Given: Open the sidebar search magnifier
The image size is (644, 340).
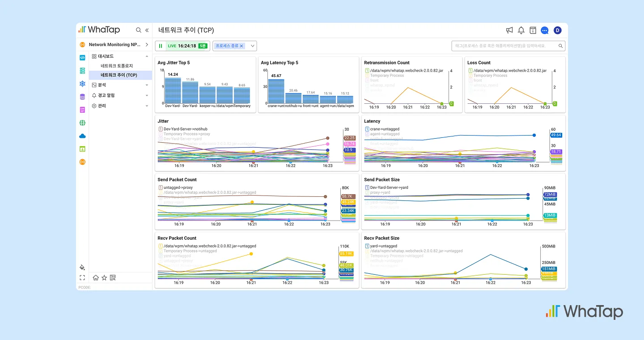Looking at the screenshot, I should tap(139, 30).
